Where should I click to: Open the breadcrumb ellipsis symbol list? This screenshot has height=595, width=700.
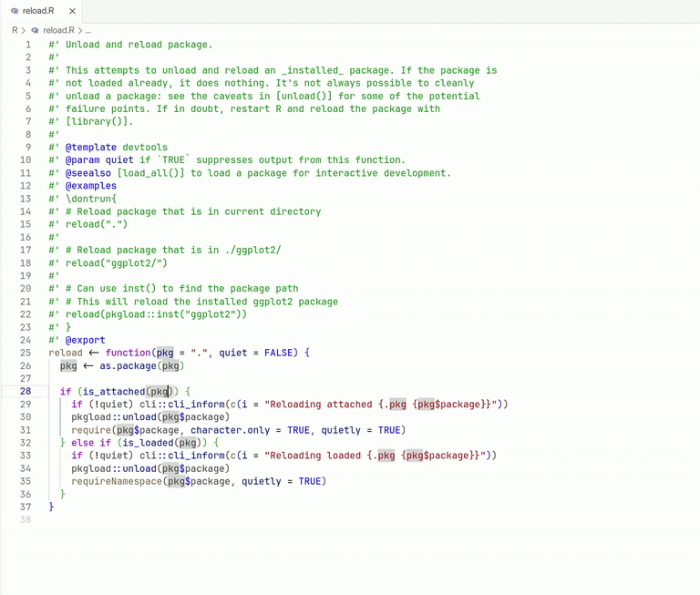(87, 31)
